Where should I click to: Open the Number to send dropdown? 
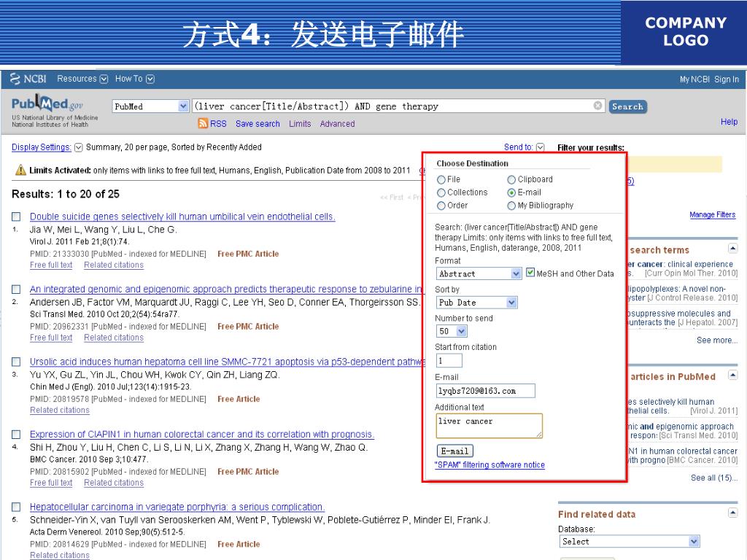click(452, 331)
